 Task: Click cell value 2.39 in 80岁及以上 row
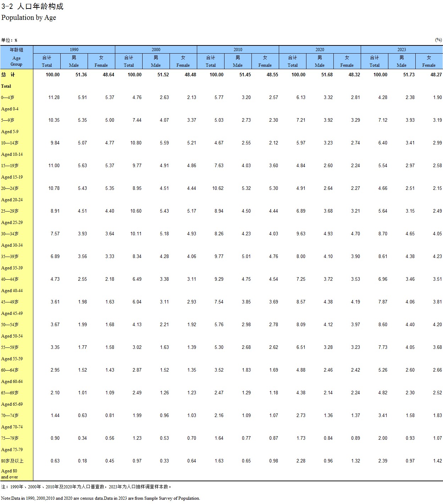click(x=383, y=461)
